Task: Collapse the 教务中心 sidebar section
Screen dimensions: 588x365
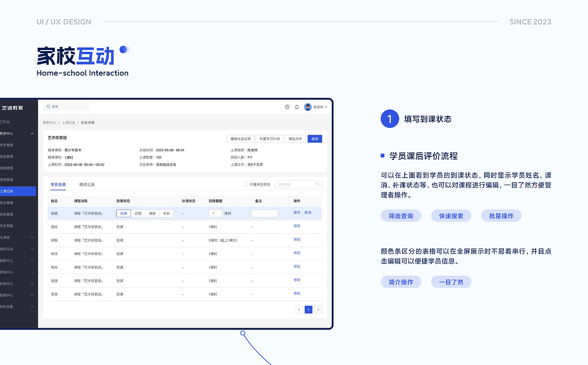Action: click(32, 134)
